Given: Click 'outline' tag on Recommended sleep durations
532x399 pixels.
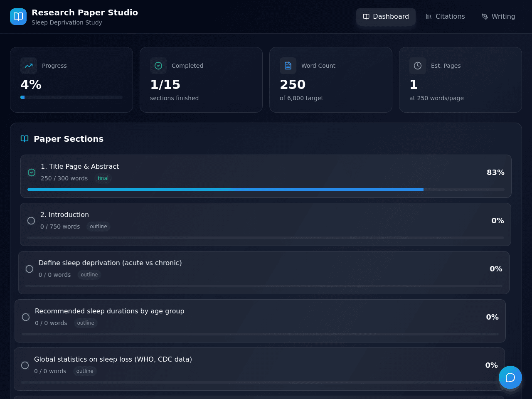Looking at the screenshot, I should [86, 323].
